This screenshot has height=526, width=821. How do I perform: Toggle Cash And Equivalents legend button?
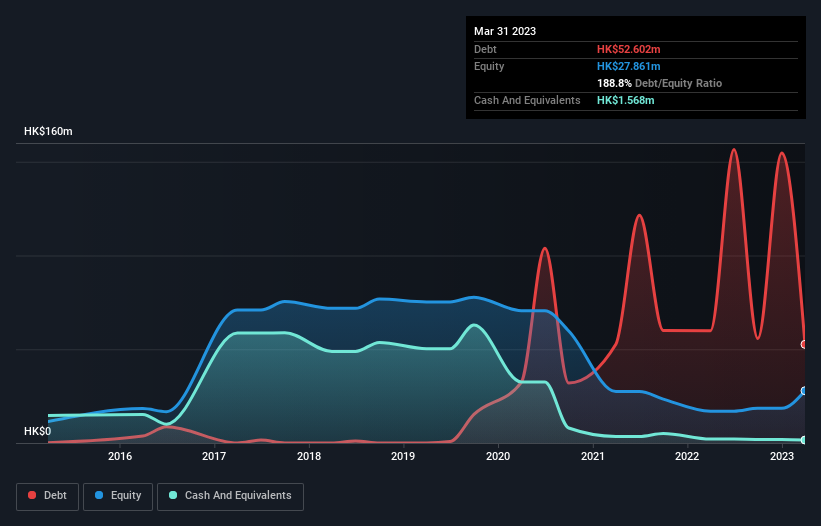point(230,496)
